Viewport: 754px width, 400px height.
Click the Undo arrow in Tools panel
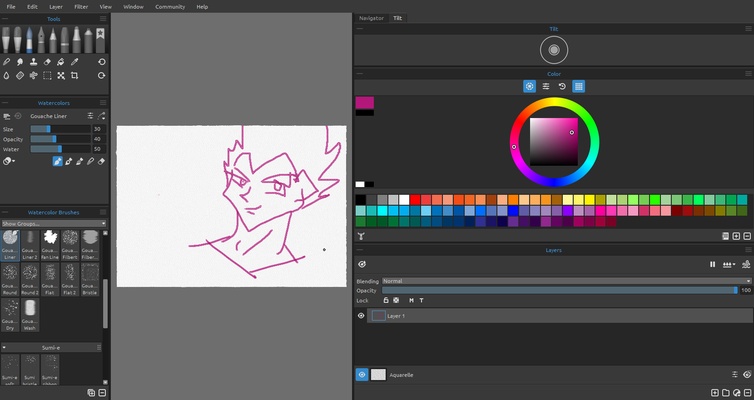[101, 62]
